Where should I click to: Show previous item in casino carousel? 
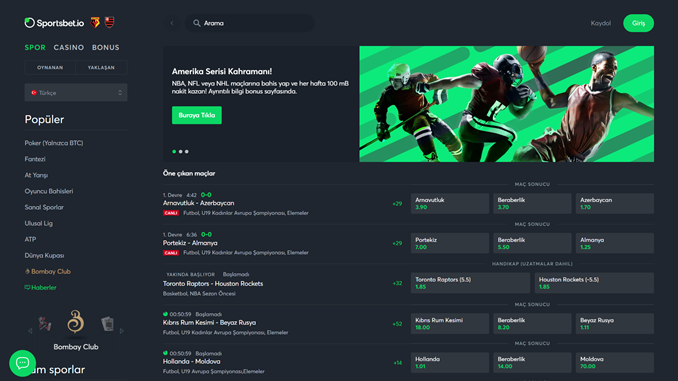tap(30, 331)
